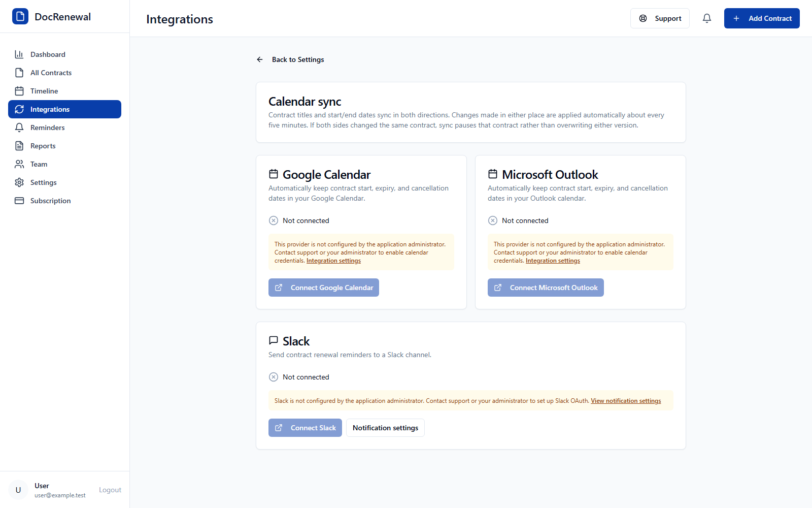Click the All Contracts file icon
This screenshot has width=812, height=508.
[19, 73]
